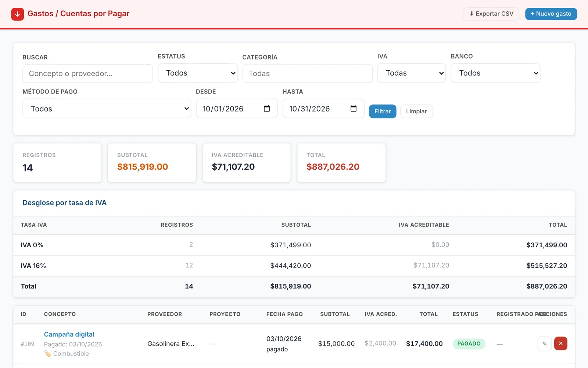This screenshot has height=368, width=588.
Task: Click the $71,107.20 value in the IVA Acreditable card
Action: (233, 167)
